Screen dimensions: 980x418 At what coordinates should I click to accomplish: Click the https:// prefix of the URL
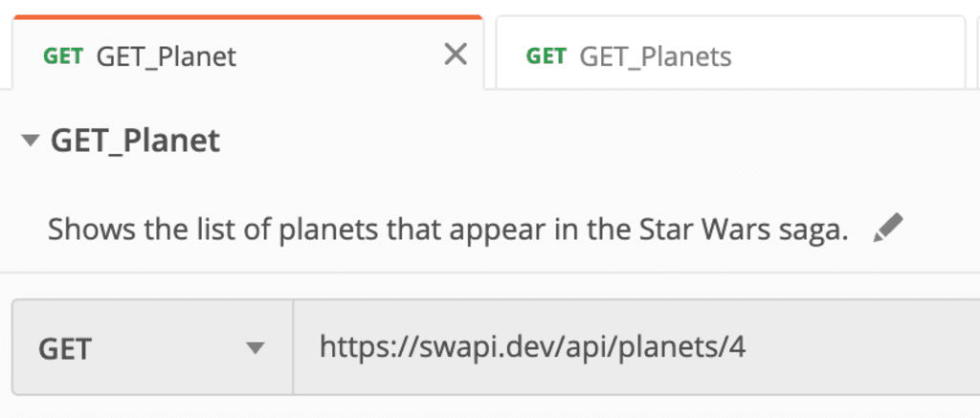click(354, 346)
